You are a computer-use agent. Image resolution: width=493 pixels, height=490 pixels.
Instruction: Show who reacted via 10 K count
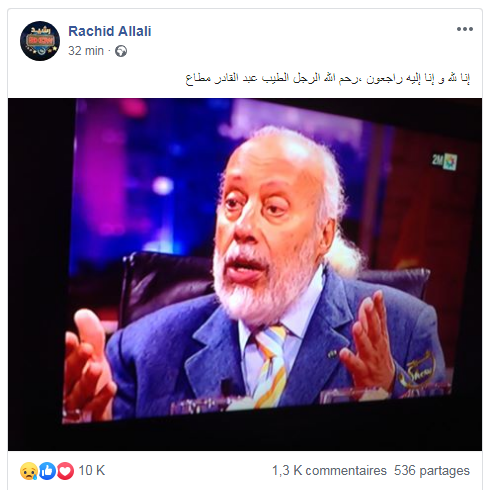92,471
